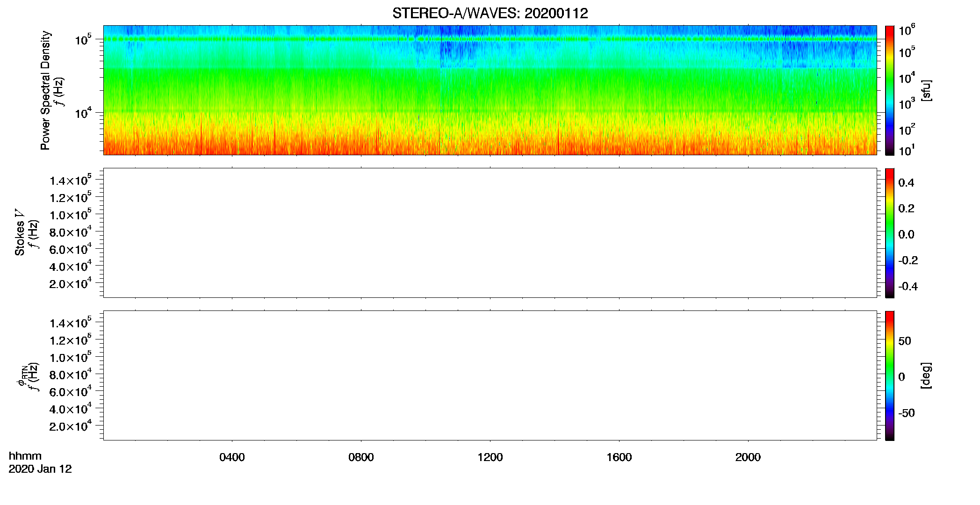Click the Stokes V color bar
The width and height of the screenshot is (980, 505).
pyautogui.click(x=890, y=233)
